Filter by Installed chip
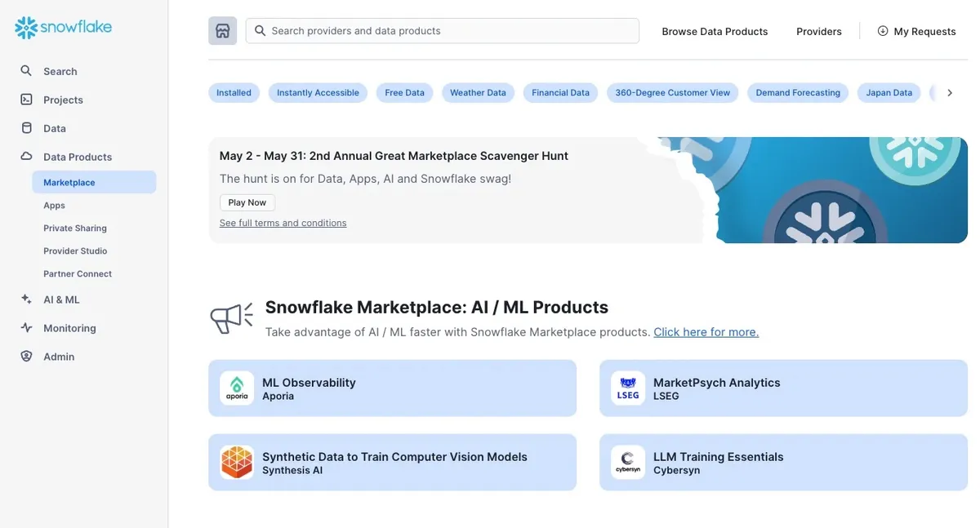Viewport: 980px width, 528px height. pyautogui.click(x=234, y=93)
